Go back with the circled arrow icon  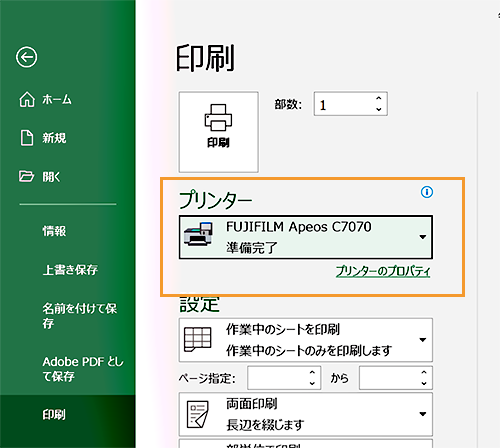pos(26,57)
